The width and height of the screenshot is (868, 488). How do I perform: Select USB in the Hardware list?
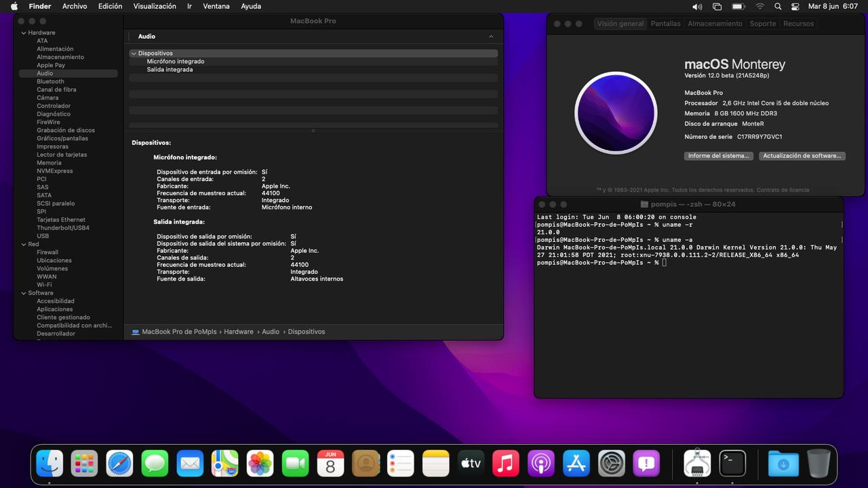pos(43,236)
